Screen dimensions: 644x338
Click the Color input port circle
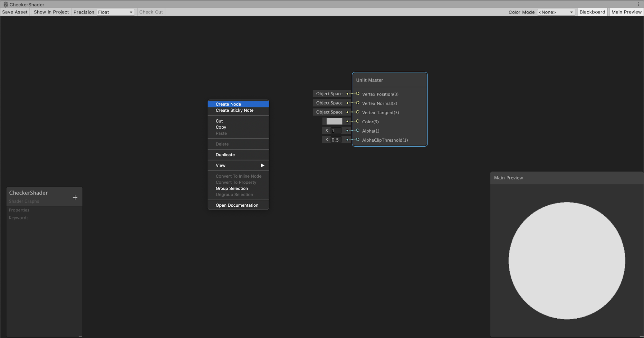pyautogui.click(x=358, y=121)
